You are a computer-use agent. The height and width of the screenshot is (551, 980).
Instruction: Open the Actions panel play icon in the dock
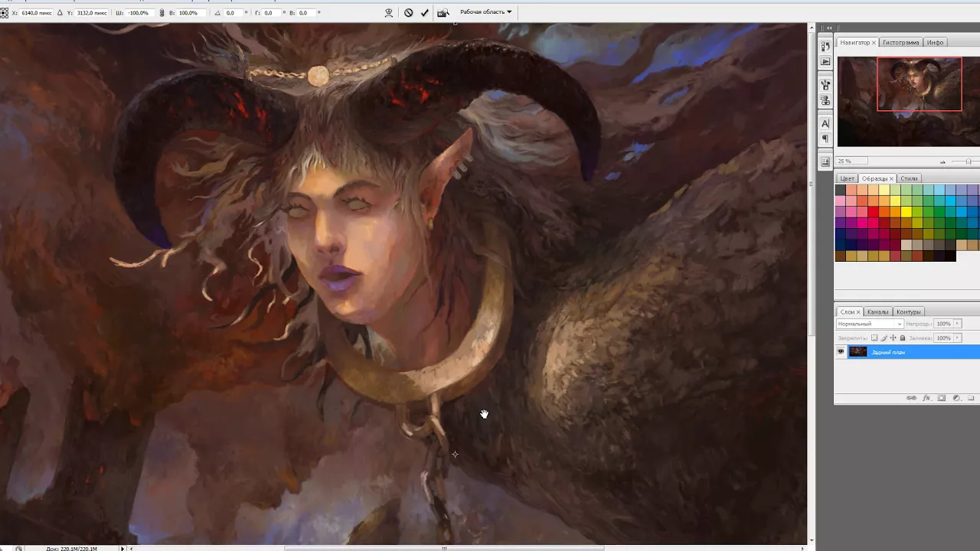coord(825,62)
